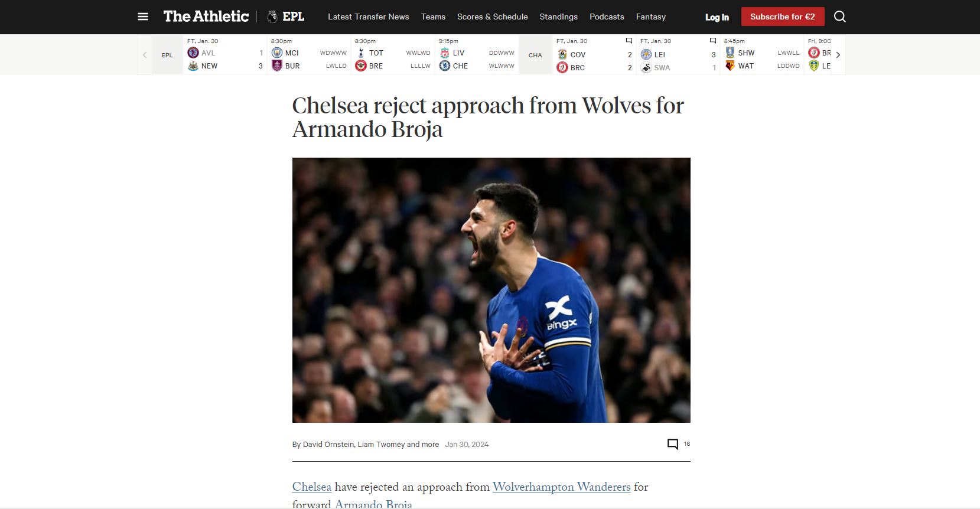Click the Aston Villa crest in scores

coord(193,53)
